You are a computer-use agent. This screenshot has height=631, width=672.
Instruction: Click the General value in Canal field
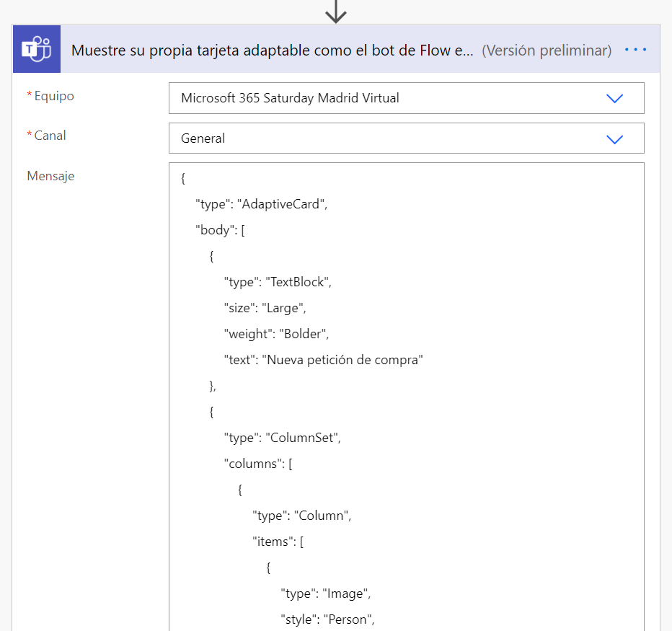[x=203, y=138]
